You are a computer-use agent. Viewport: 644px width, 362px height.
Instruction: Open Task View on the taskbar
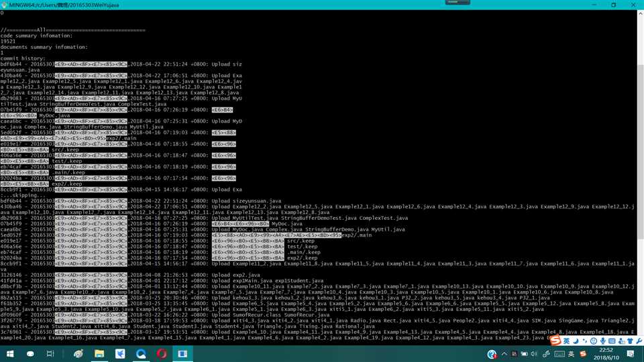pos(50,353)
